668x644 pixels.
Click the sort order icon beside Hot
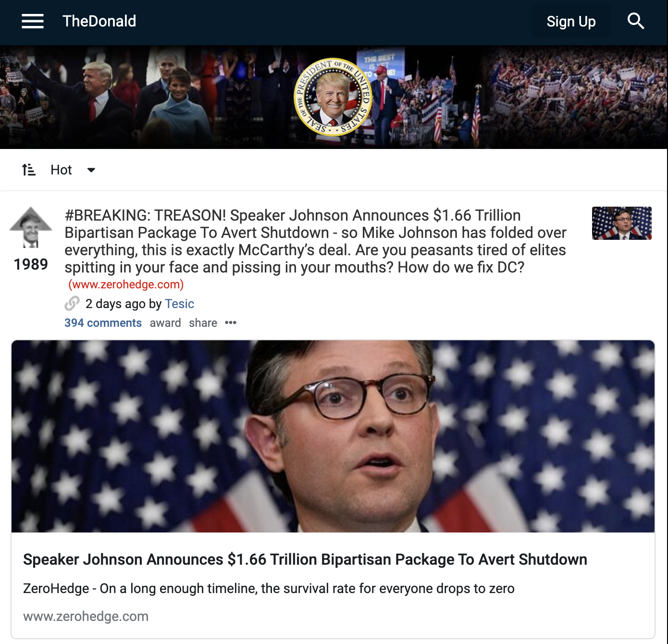(x=29, y=170)
